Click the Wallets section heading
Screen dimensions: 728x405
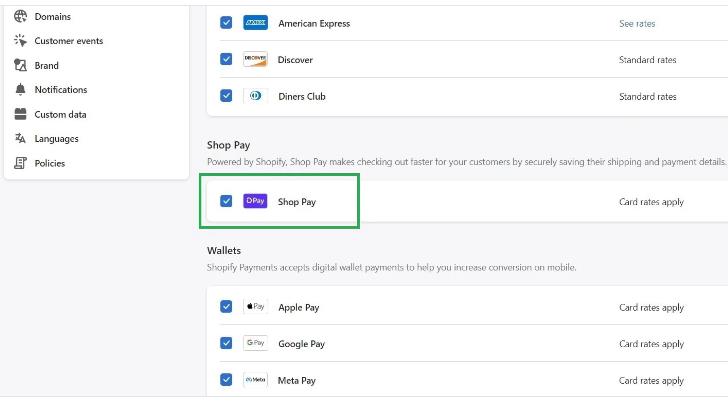point(224,250)
